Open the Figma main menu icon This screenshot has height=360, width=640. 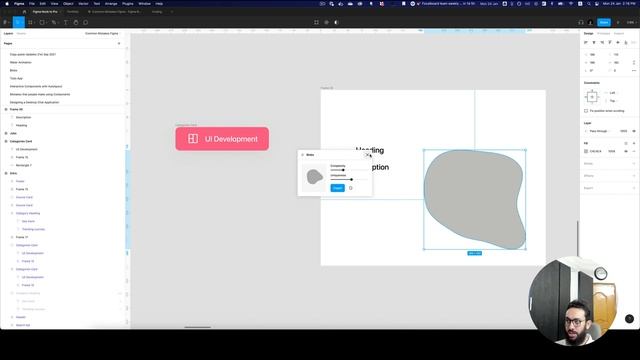pos(6,22)
